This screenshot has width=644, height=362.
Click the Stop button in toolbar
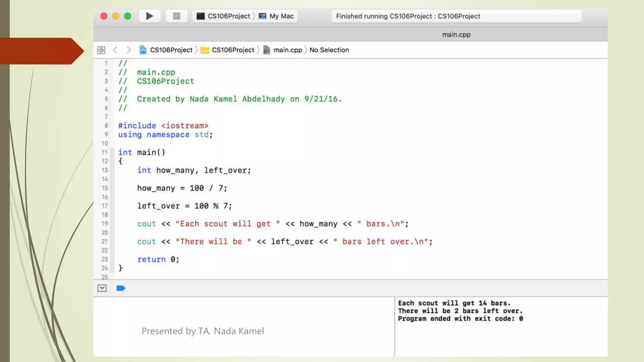(x=176, y=16)
